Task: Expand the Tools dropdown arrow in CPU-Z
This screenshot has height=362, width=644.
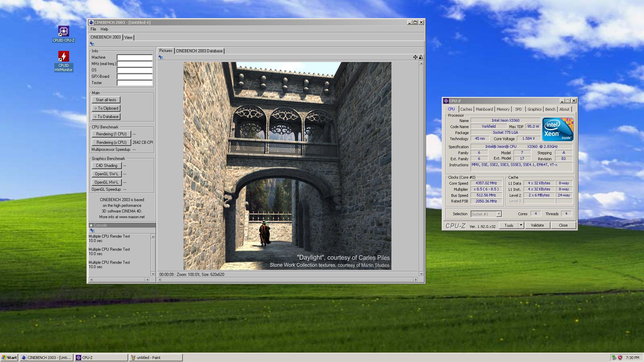Action: 521,225
